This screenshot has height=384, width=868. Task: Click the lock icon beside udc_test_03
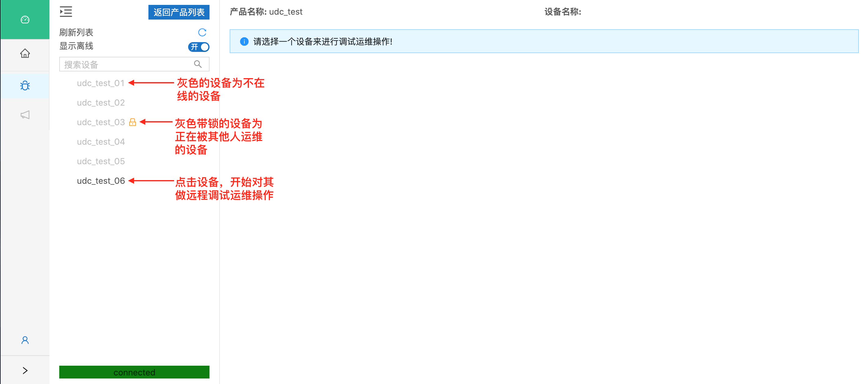pyautogui.click(x=133, y=122)
